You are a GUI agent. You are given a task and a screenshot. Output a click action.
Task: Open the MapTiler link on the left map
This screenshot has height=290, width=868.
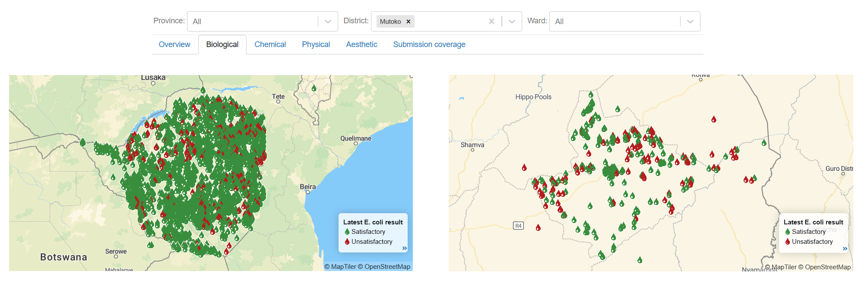click(x=340, y=267)
